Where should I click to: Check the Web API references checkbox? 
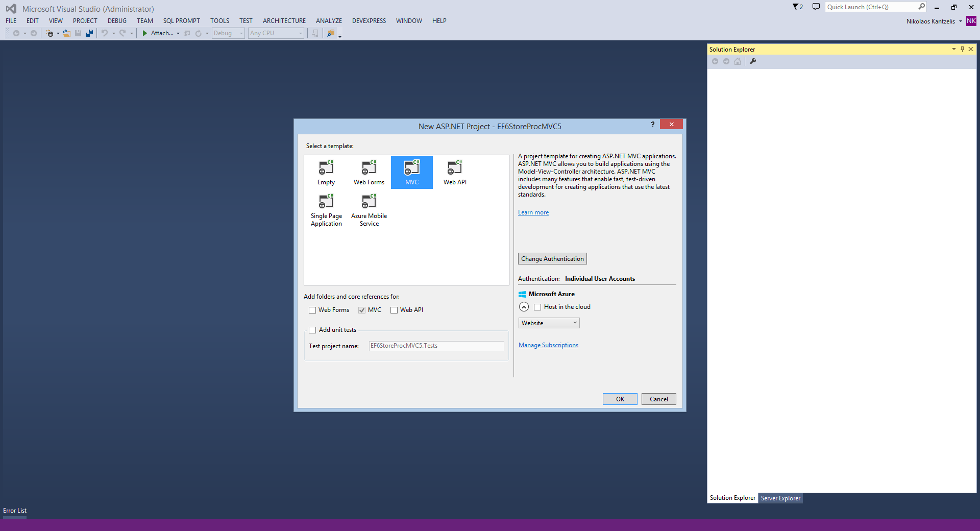click(x=394, y=310)
